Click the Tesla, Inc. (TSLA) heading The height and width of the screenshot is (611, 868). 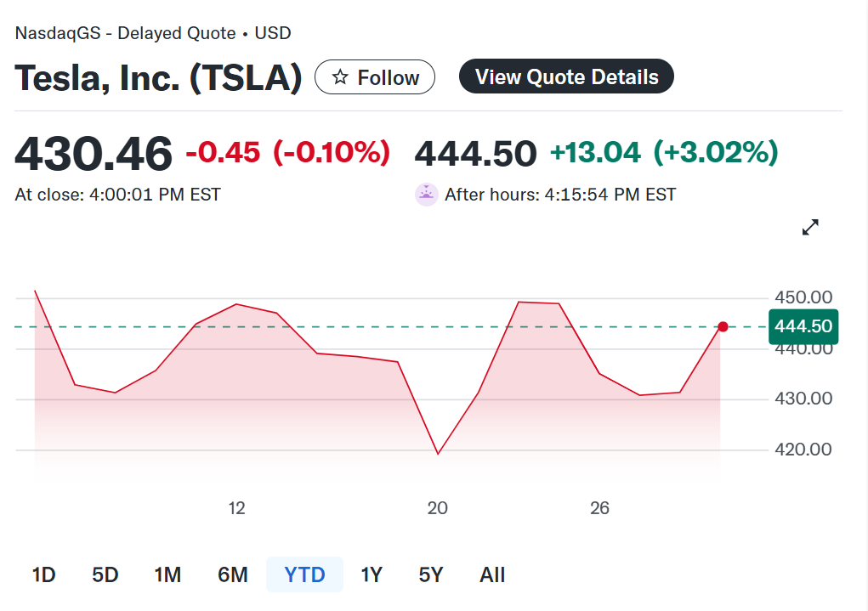click(x=159, y=78)
